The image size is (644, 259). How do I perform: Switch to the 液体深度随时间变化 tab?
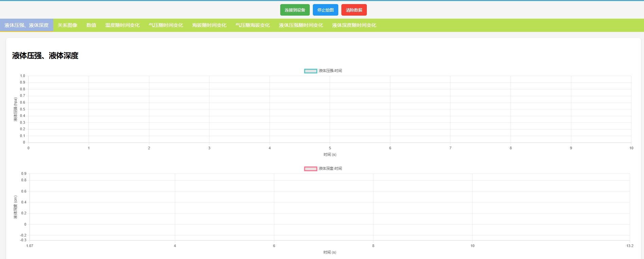pyautogui.click(x=354, y=25)
